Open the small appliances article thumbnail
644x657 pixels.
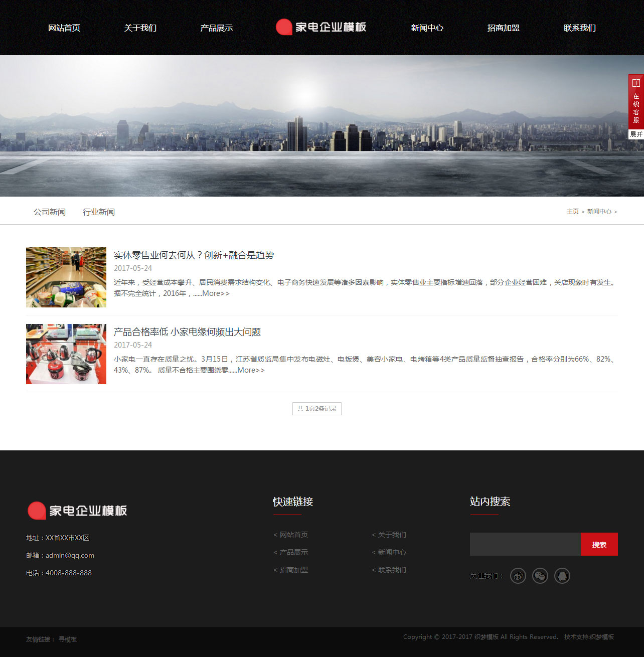[x=66, y=354]
